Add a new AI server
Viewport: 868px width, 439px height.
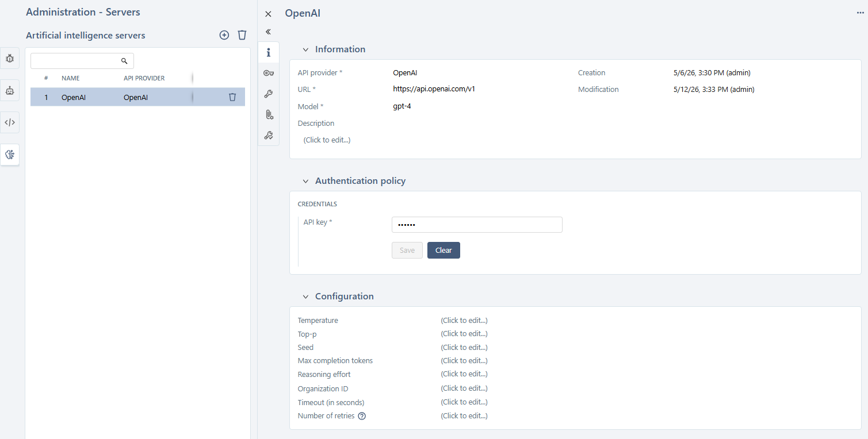224,35
